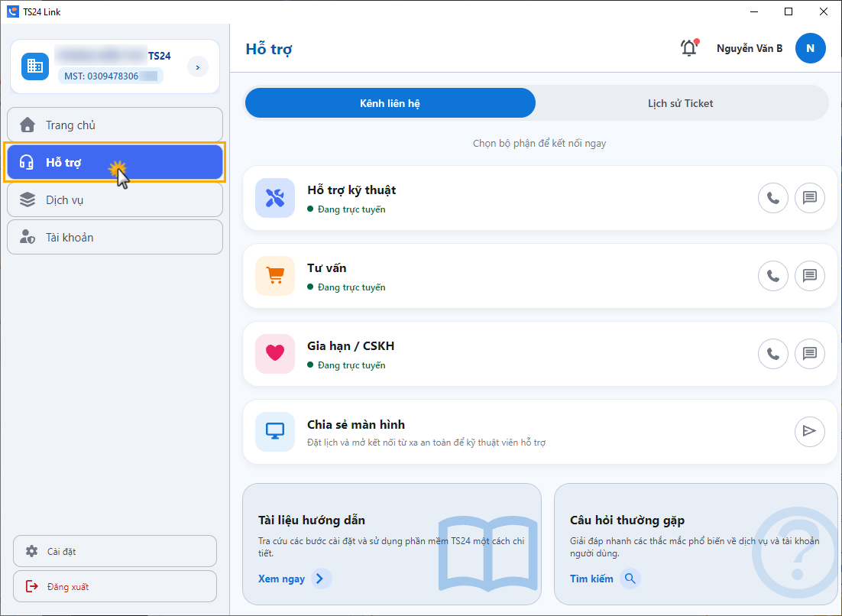Screen dimensions: 842x616
Task: Click the Đăng xuất logout button
Action: (x=115, y=586)
